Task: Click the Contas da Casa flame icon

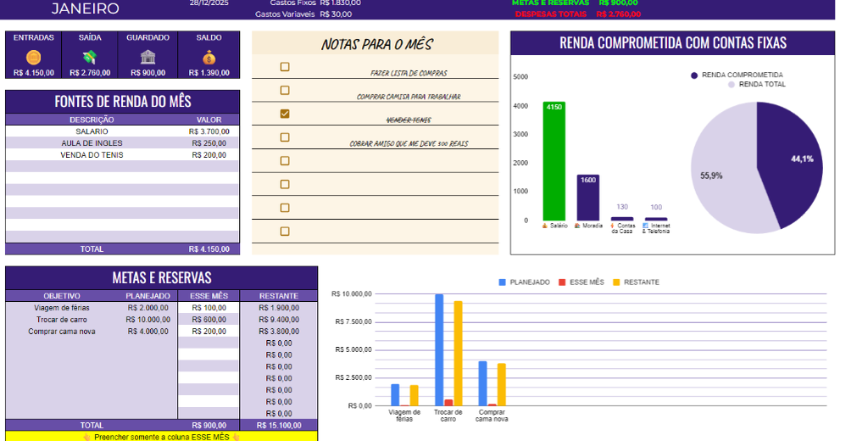Action: [x=612, y=226]
